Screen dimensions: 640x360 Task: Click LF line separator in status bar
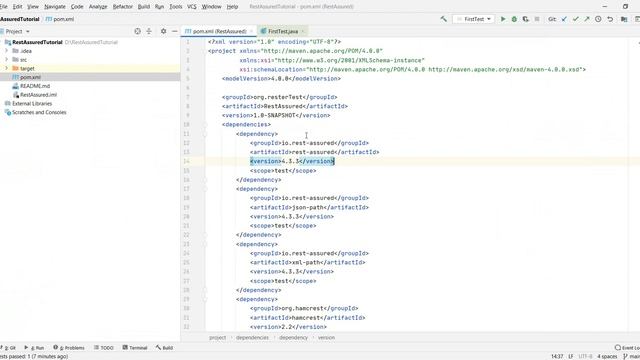click(571, 356)
